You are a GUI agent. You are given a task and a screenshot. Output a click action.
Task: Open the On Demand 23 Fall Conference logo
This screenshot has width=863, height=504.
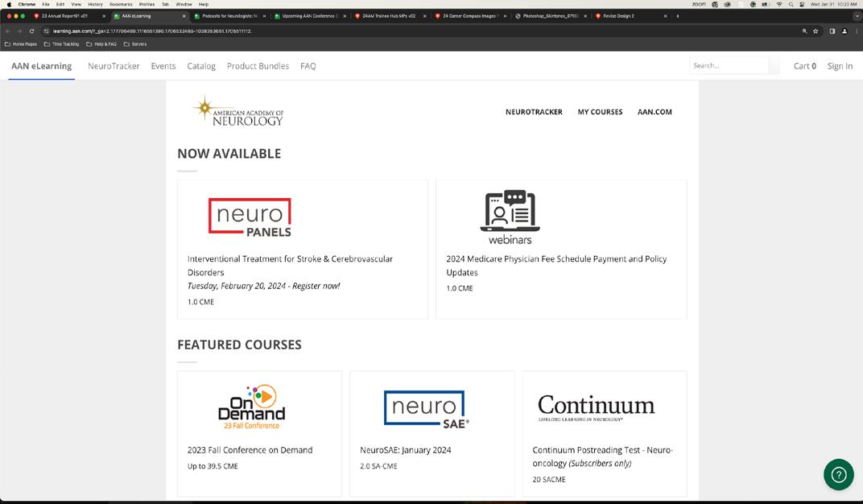(252, 407)
